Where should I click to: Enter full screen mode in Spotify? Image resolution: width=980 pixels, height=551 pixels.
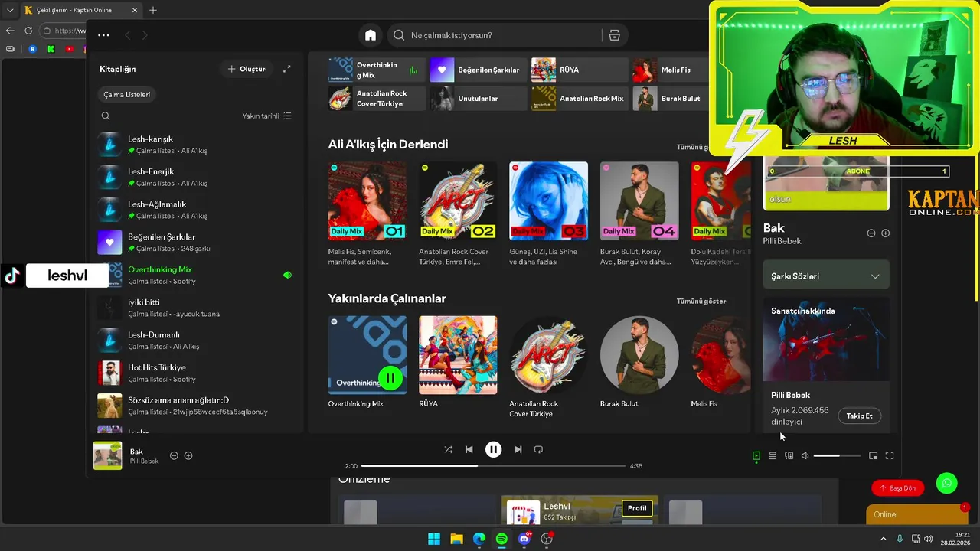890,456
